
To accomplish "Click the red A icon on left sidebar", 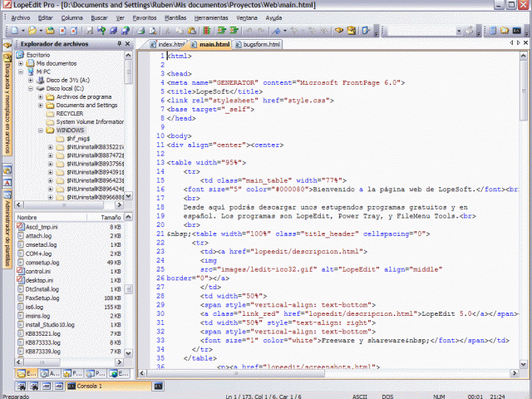I will tap(7, 183).
